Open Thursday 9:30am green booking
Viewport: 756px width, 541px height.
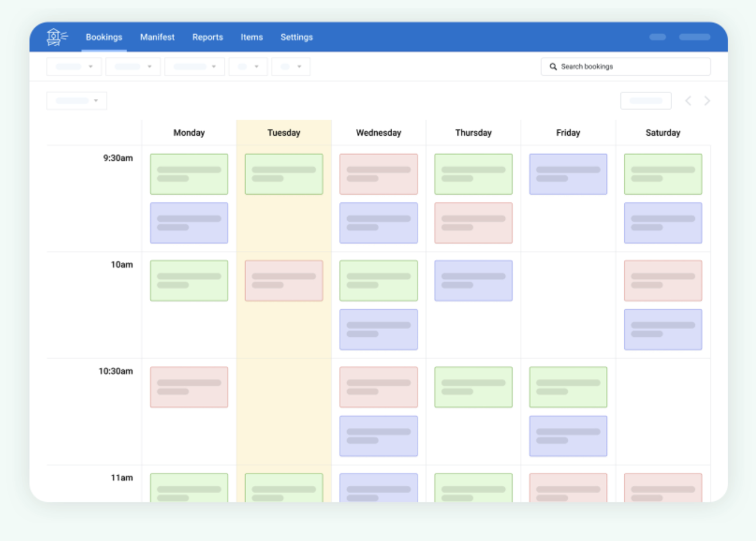pos(474,174)
